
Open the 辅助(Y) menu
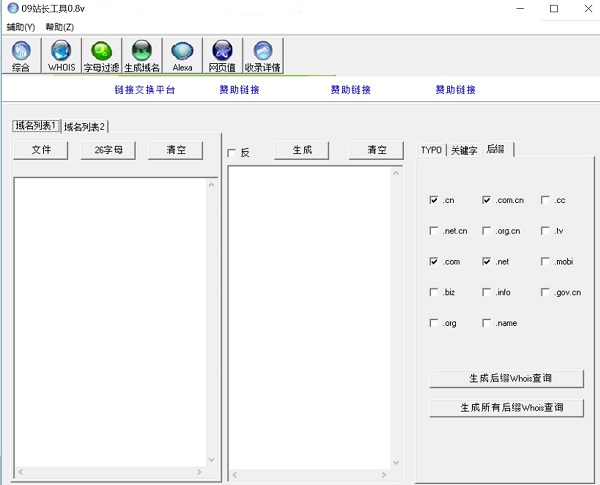(21, 27)
